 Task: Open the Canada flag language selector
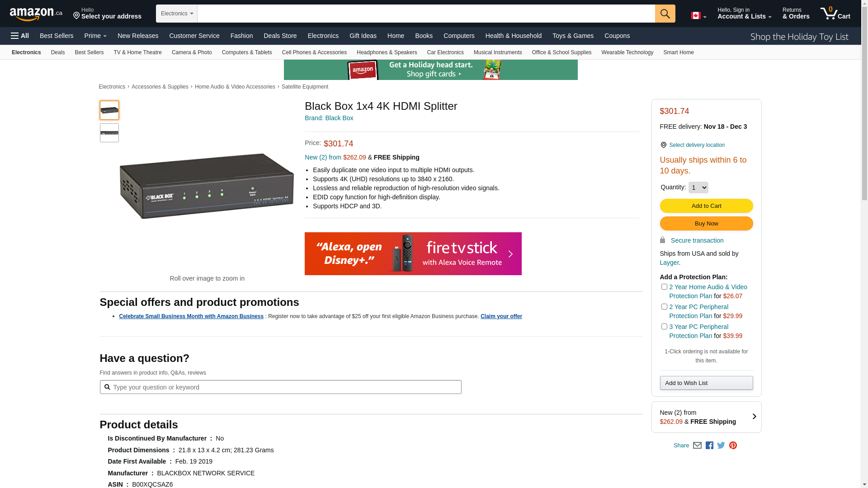coord(698,16)
